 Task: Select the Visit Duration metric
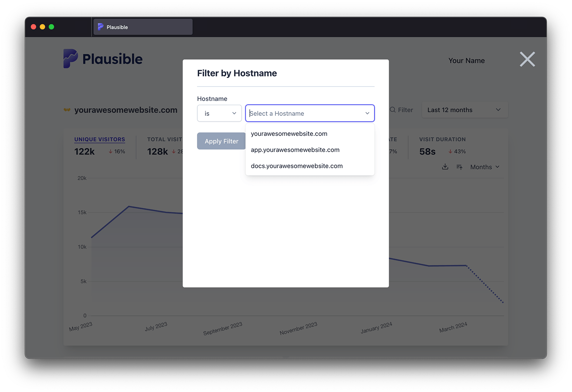click(443, 139)
